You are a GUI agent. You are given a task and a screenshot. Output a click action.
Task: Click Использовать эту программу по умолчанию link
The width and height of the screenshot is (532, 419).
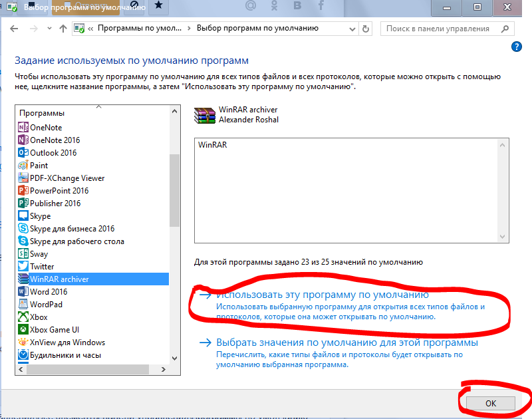pos(323,295)
